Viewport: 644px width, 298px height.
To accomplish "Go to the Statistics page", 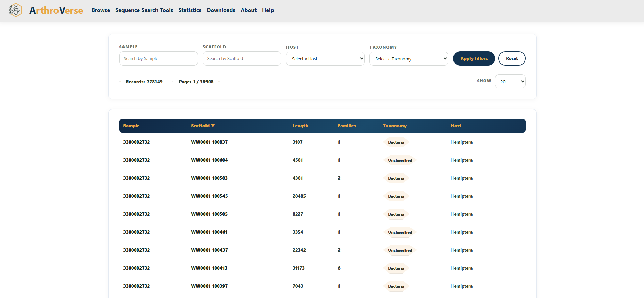I will (x=190, y=10).
